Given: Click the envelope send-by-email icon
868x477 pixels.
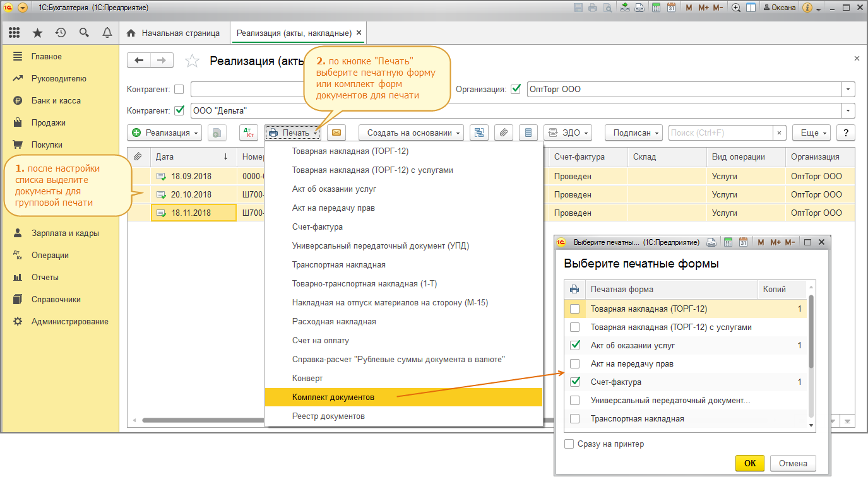Looking at the screenshot, I should (336, 132).
